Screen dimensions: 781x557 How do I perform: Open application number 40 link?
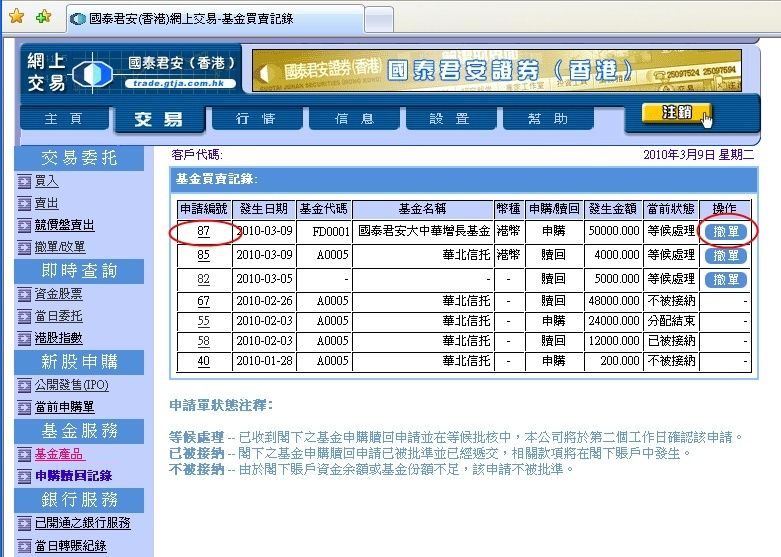click(203, 361)
